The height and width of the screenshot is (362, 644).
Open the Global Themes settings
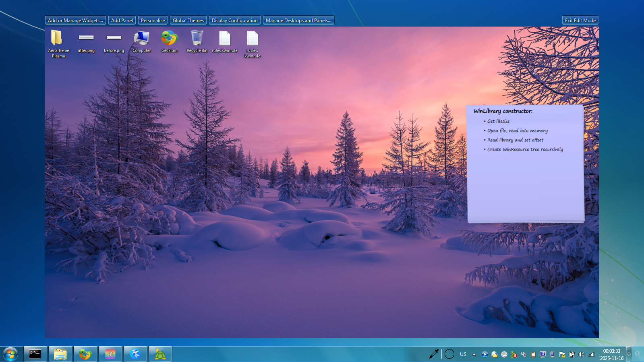point(188,21)
